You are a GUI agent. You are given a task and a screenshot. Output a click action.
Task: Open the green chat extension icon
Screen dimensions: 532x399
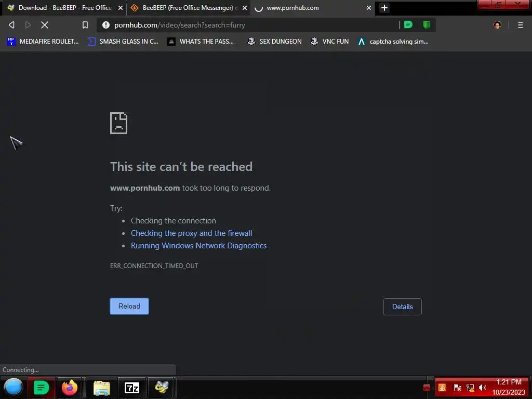coord(408,24)
